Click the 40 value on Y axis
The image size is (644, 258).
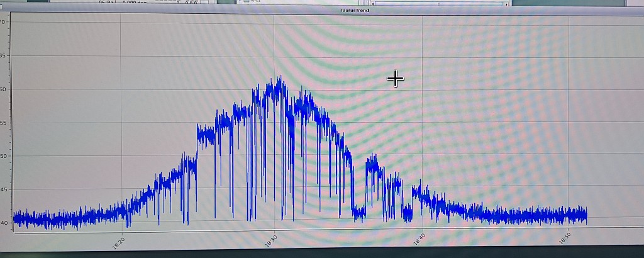(3, 223)
